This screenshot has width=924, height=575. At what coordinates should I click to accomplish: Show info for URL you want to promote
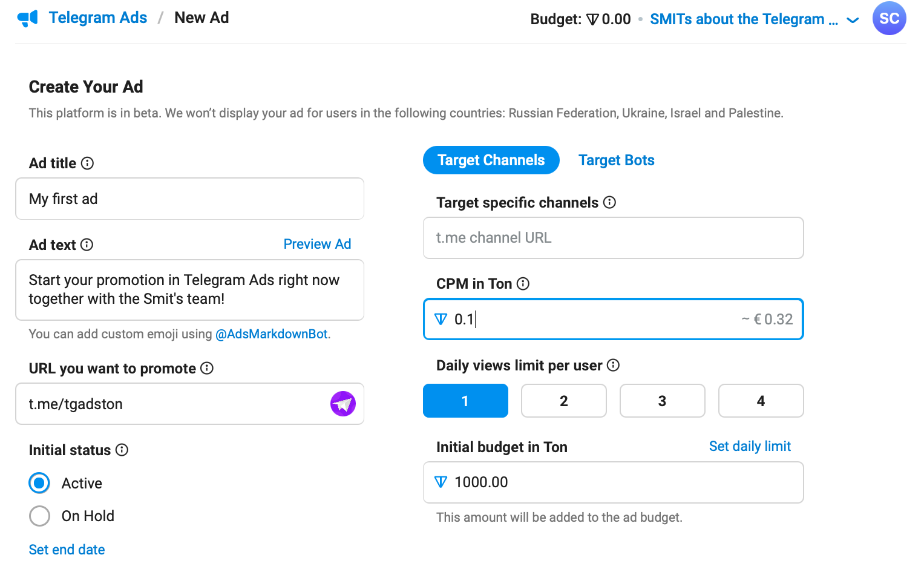click(207, 368)
